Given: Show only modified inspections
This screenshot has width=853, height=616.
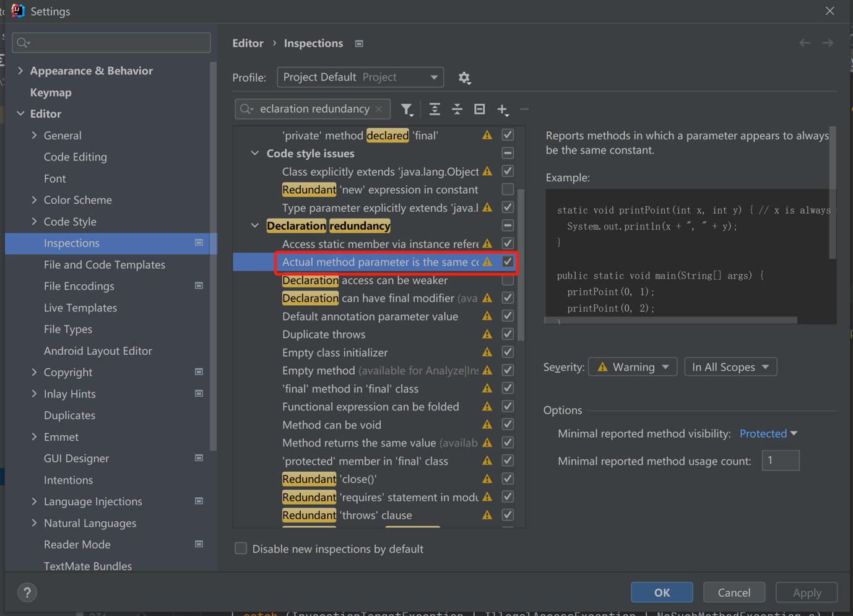Looking at the screenshot, I should click(479, 109).
